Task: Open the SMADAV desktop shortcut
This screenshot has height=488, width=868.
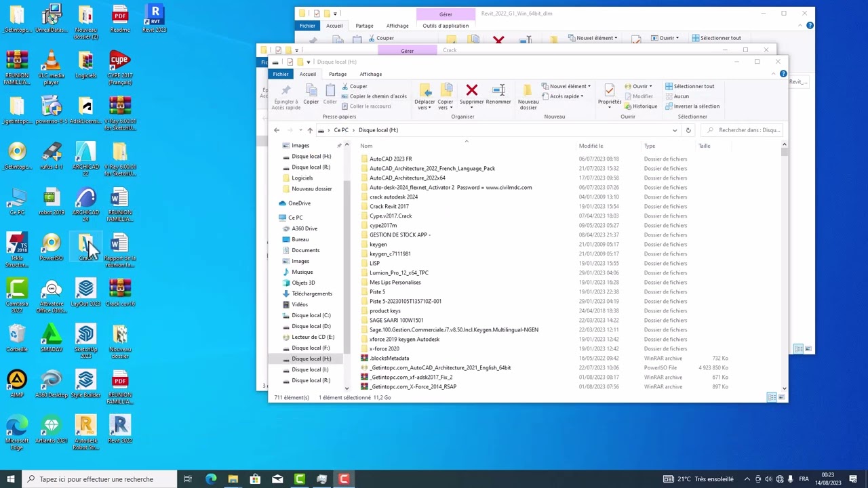Action: pos(52,338)
